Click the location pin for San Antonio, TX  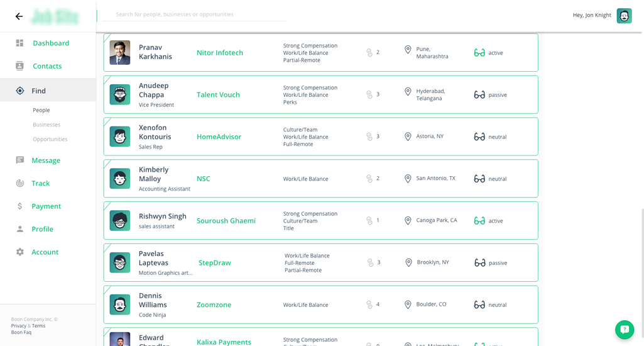(x=408, y=179)
